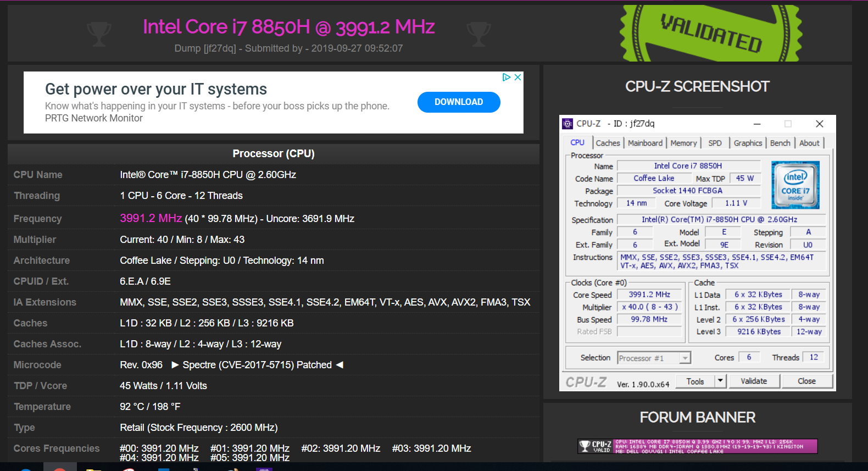
Task: Minimize the CPU-Z window
Action: tap(756, 124)
